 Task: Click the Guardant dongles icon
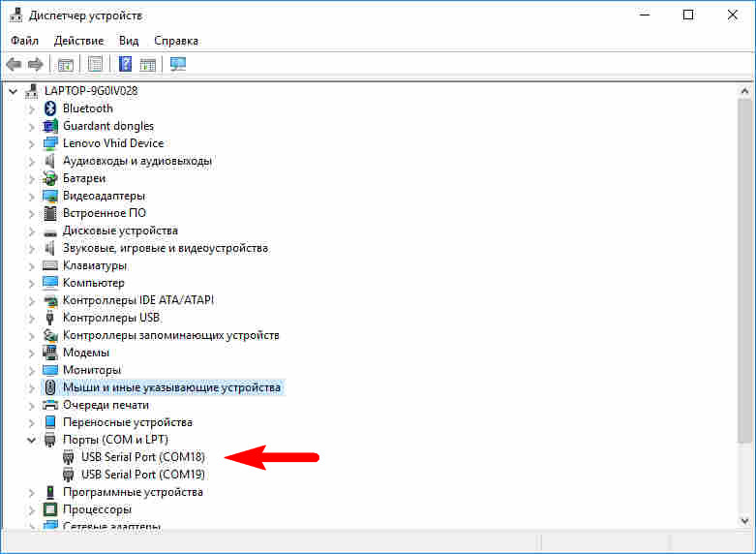click(50, 126)
